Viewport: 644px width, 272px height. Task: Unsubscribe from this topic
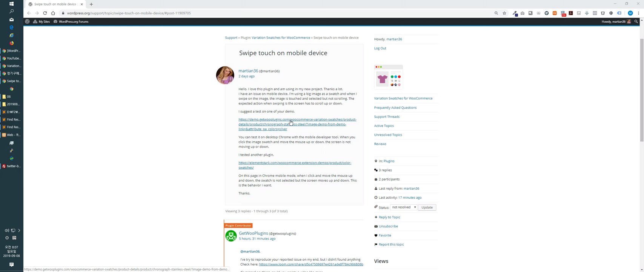click(388, 226)
